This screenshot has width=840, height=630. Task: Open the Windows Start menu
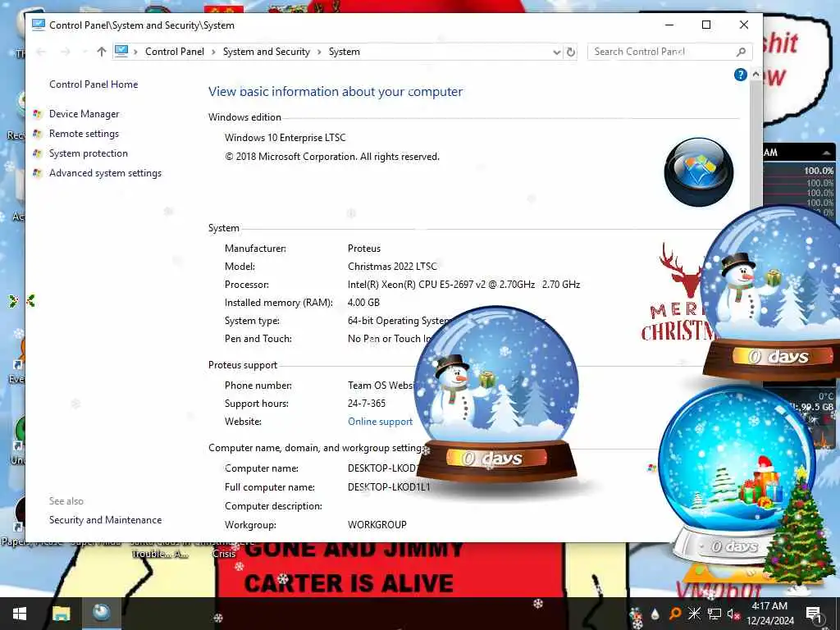(20, 614)
